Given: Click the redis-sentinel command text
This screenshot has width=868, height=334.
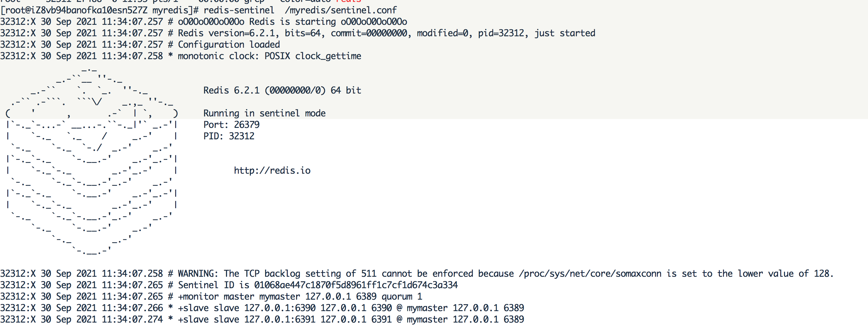Looking at the screenshot, I should pyautogui.click(x=239, y=10).
